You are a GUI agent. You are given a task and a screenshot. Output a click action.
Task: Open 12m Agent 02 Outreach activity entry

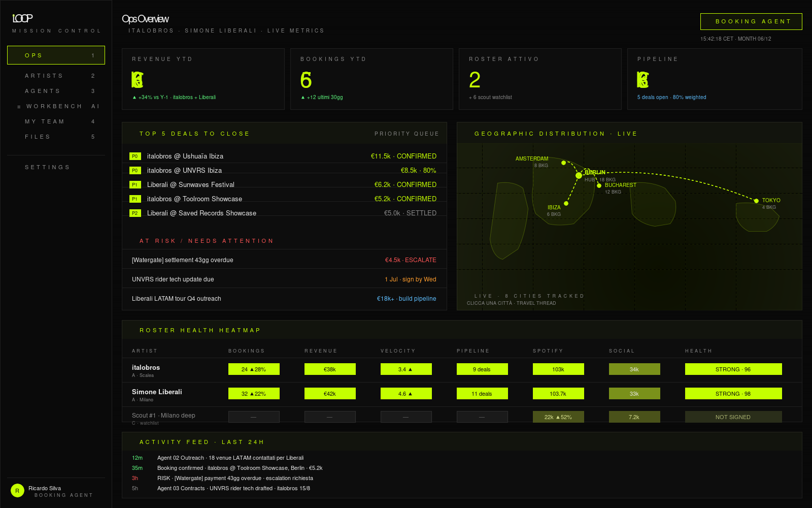click(218, 458)
